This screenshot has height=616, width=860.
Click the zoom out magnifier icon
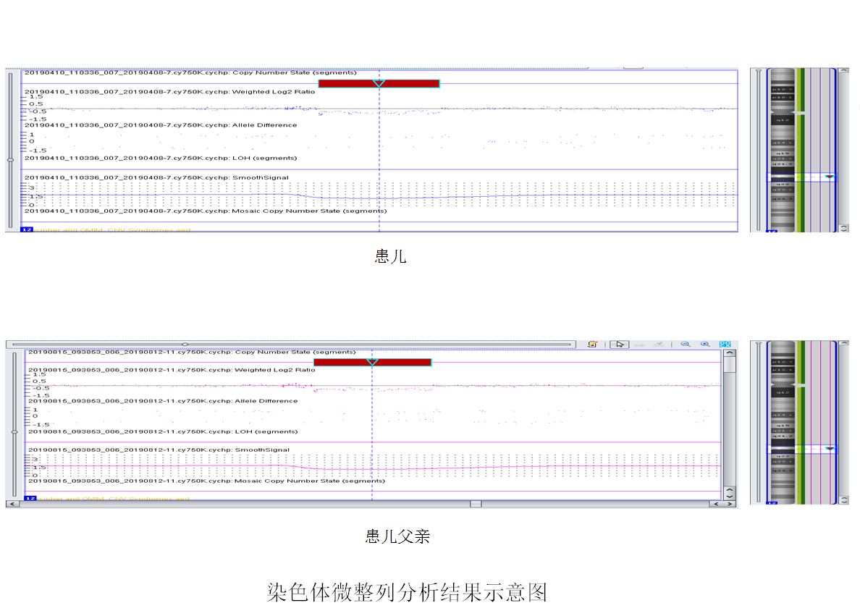pos(685,345)
